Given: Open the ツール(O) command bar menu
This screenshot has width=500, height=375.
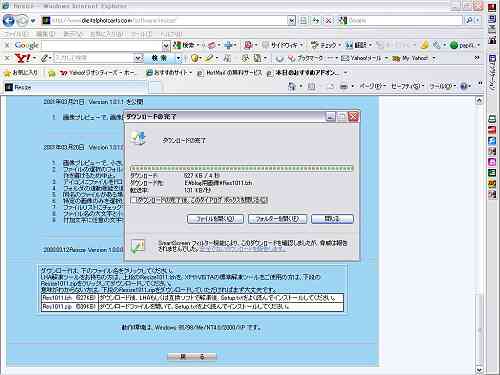Looking at the screenshot, I should (x=442, y=87).
